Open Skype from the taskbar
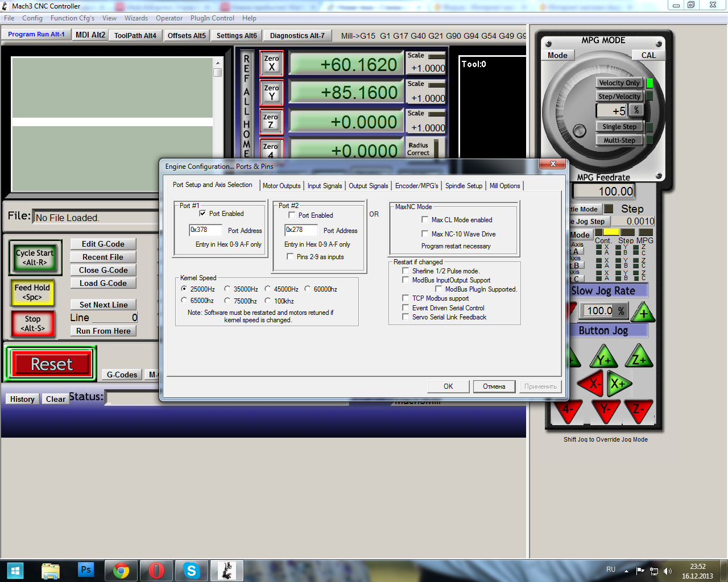The width and height of the screenshot is (728, 582). [192, 570]
